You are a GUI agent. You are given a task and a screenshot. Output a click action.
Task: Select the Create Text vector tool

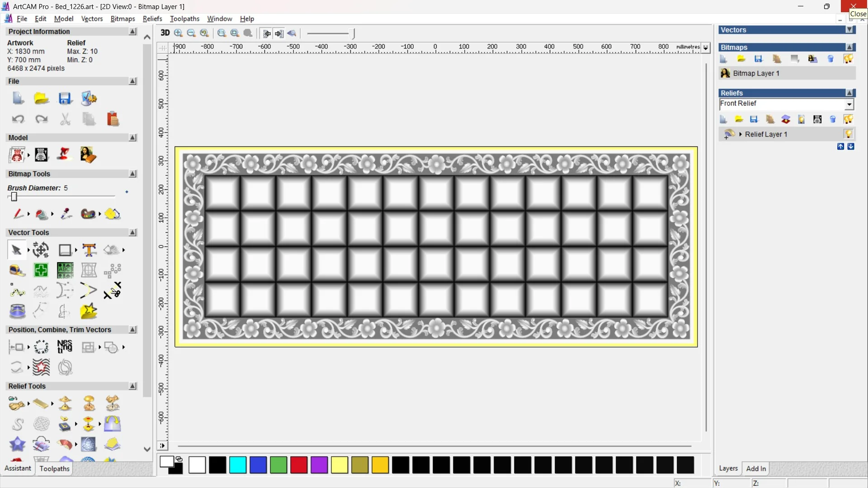pos(89,250)
